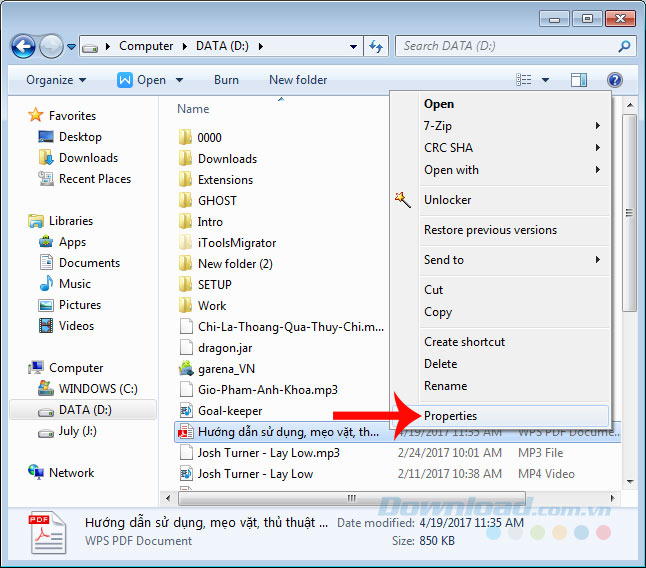Select the Intro folder
The width and height of the screenshot is (646, 568).
(210, 222)
